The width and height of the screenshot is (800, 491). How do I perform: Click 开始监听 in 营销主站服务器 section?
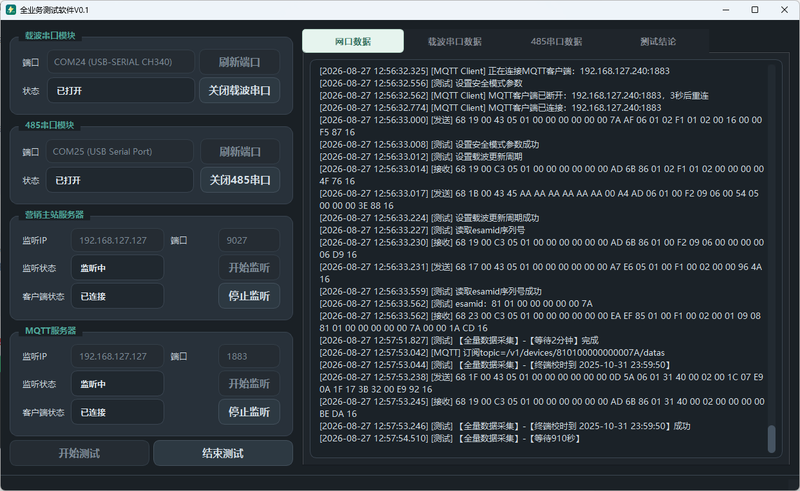pyautogui.click(x=249, y=267)
